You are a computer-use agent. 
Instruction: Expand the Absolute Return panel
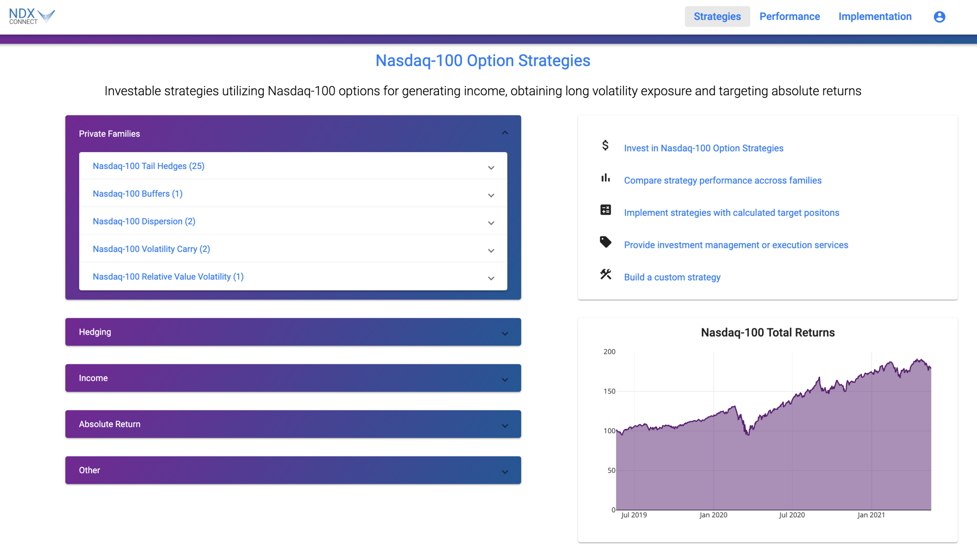[293, 424]
